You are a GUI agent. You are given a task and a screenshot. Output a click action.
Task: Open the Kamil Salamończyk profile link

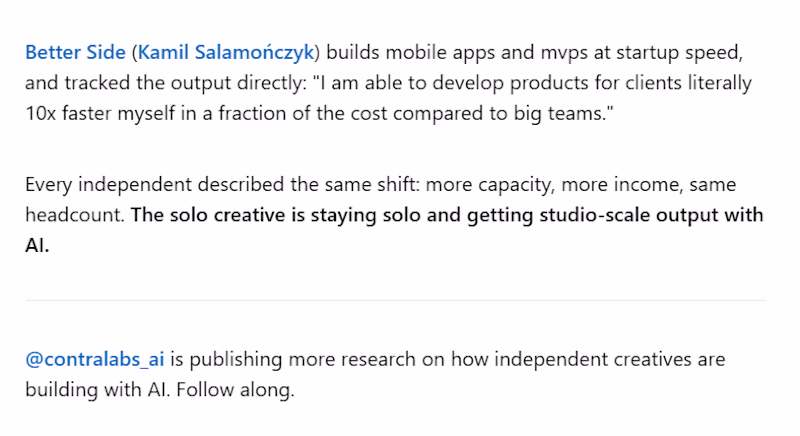click(x=225, y=52)
